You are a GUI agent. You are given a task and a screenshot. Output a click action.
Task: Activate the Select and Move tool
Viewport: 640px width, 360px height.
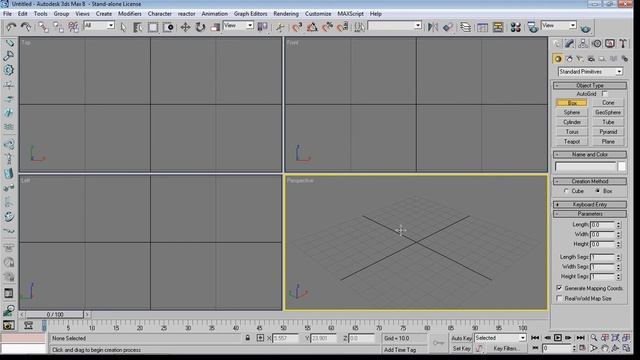185,27
